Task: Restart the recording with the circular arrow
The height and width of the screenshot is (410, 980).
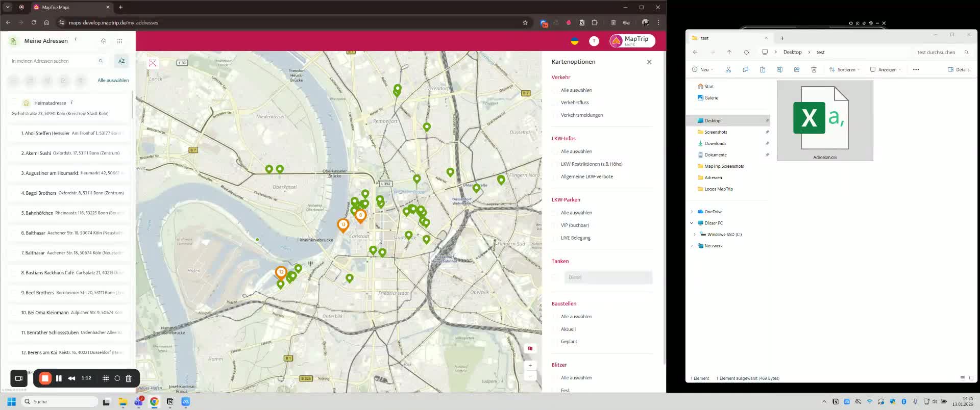Action: 117,378
